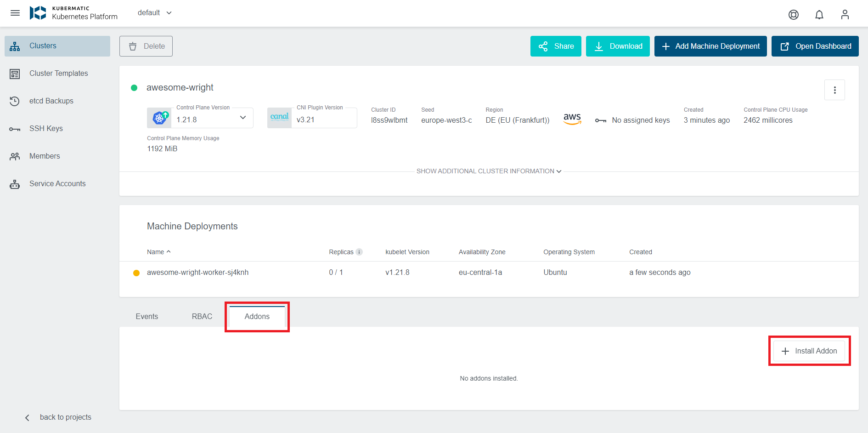Screen dimensions: 868x433
Task: Open the hamburger navigation menu
Action: [15, 13]
